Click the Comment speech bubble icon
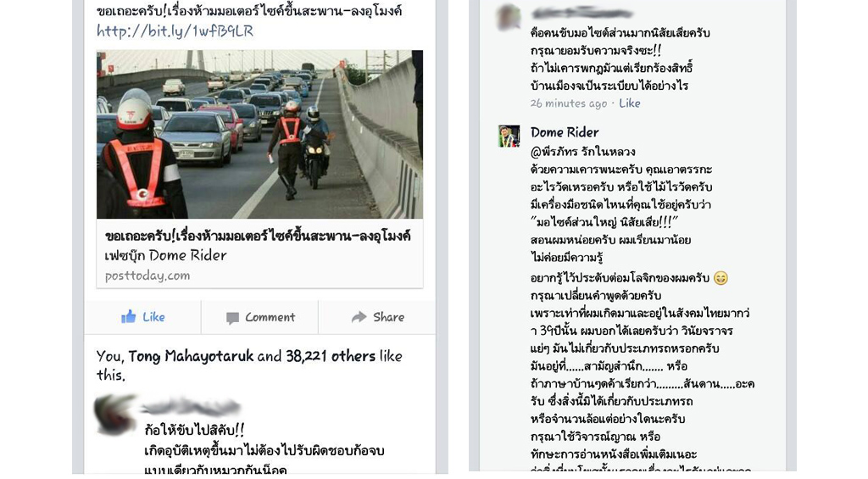Viewport: 868px width, 479px height. (232, 318)
